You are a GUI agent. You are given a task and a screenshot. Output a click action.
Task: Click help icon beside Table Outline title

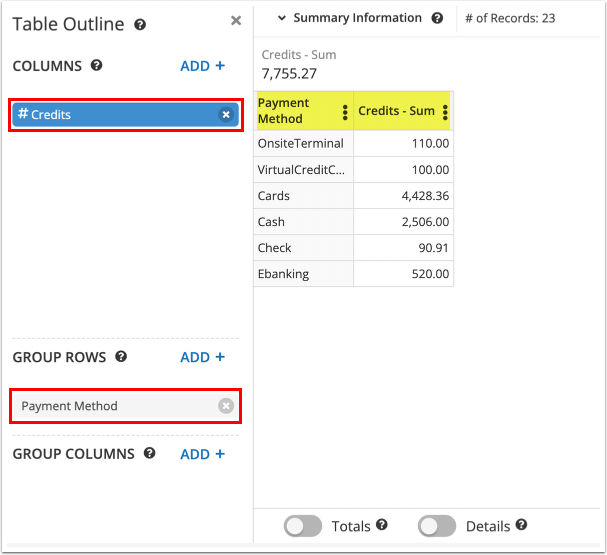[140, 25]
